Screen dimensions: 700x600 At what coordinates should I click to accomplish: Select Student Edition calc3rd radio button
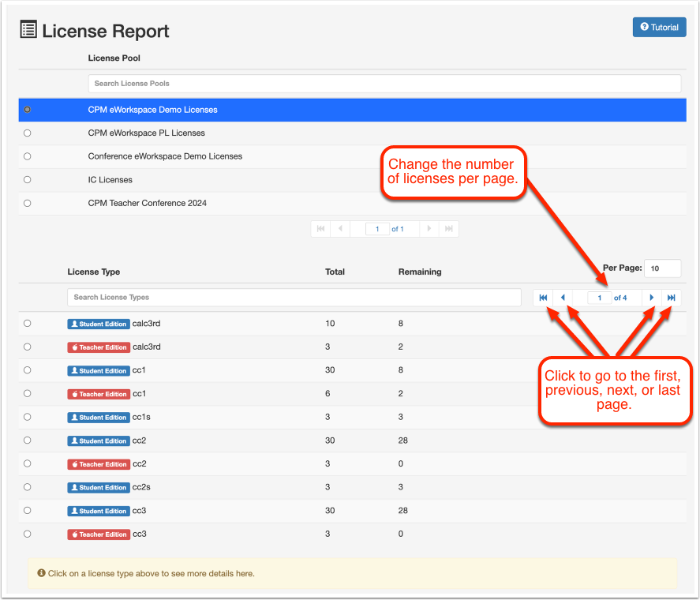(28, 323)
